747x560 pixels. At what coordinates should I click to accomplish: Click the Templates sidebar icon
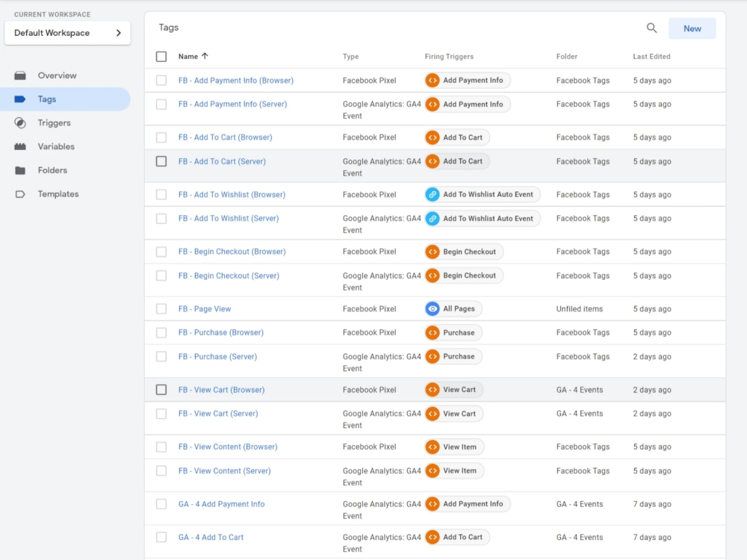[20, 194]
